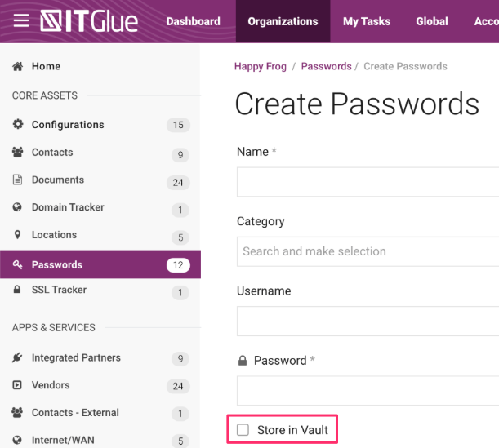The height and width of the screenshot is (448, 499).
Task: Open Vendors in the sidebar
Action: point(51,385)
